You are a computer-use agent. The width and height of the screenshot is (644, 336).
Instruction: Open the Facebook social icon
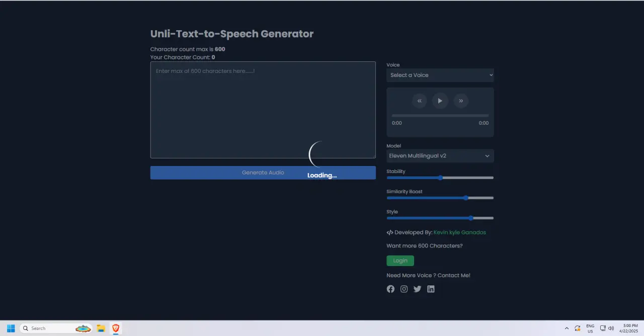point(390,289)
